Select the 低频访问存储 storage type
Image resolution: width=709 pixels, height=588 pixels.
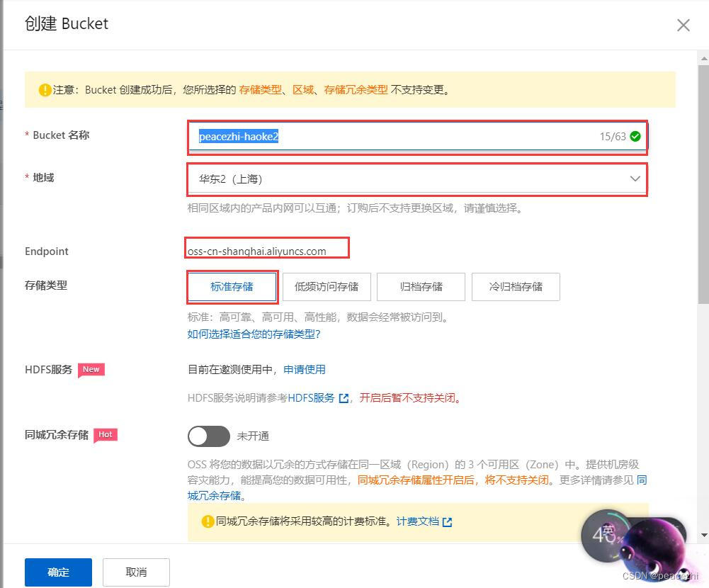pyautogui.click(x=327, y=286)
